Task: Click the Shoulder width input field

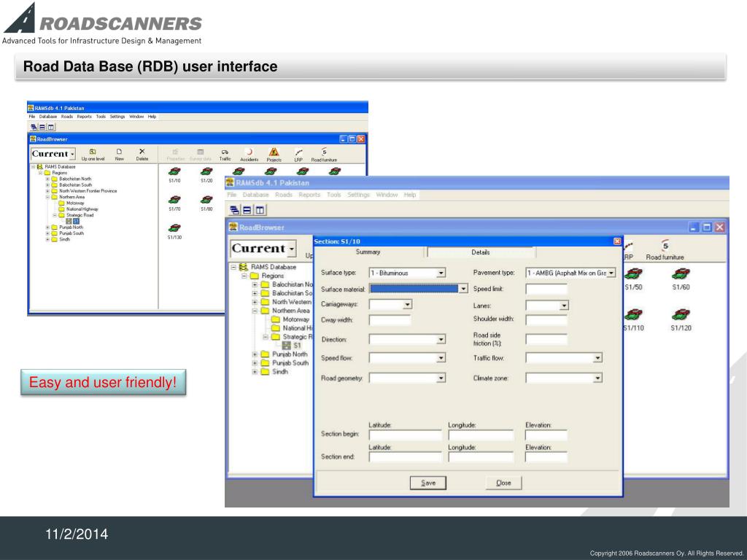Action: [x=546, y=320]
